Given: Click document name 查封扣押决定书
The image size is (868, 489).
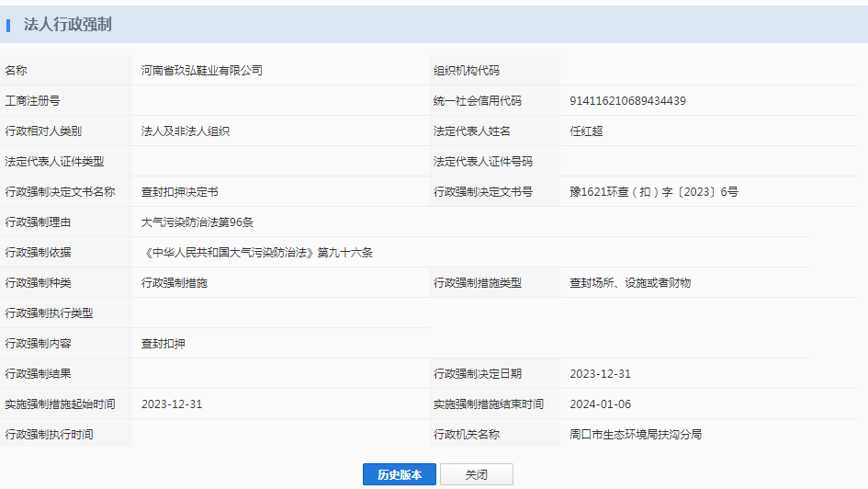Looking at the screenshot, I should [180, 192].
